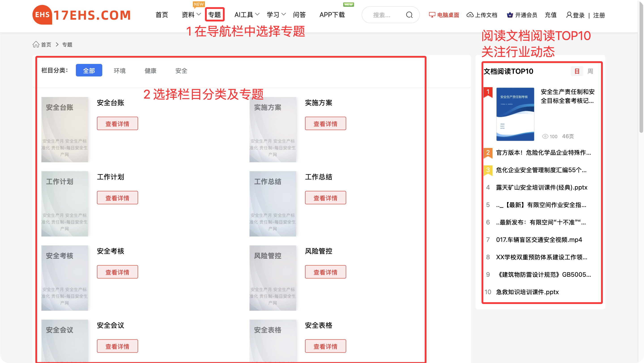Click the search magnifier icon
Image resolution: width=644 pixels, height=363 pixels.
(x=409, y=15)
